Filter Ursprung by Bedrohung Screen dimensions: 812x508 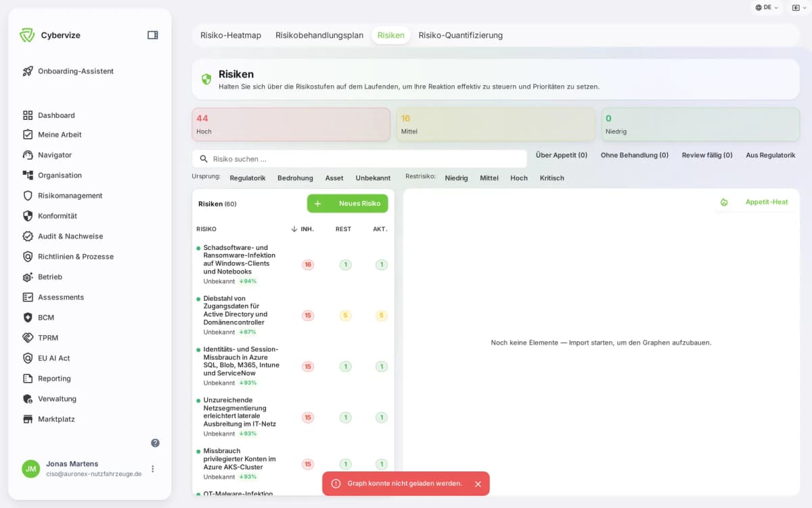(295, 178)
